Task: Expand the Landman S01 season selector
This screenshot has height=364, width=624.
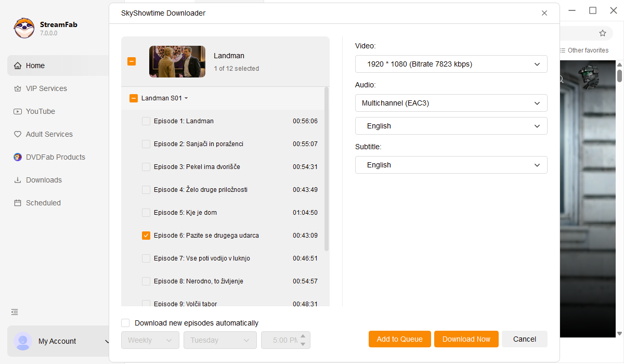Action: click(x=186, y=98)
